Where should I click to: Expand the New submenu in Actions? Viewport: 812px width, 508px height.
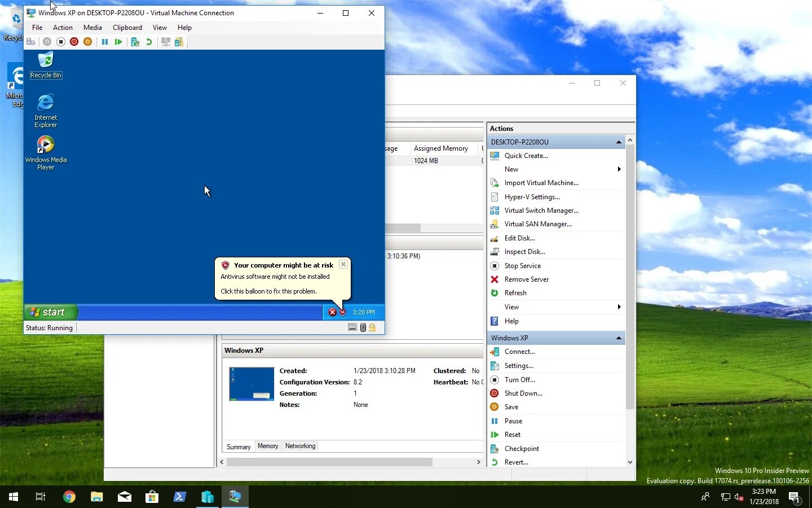(x=619, y=169)
